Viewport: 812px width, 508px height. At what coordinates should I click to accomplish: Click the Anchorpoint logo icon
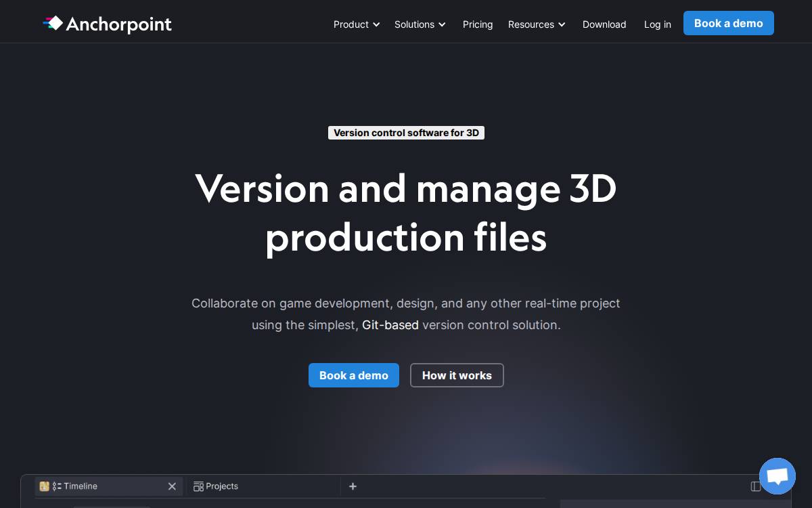click(x=53, y=24)
